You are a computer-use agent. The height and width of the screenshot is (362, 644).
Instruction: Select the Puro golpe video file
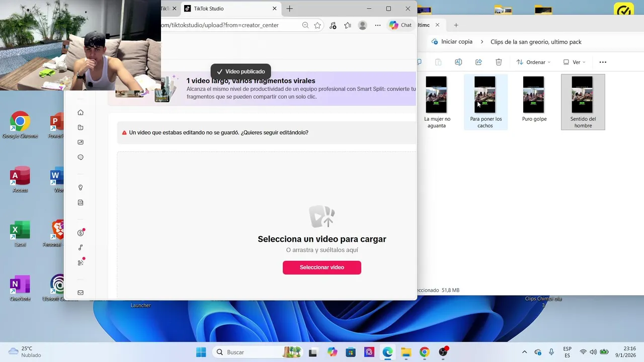[534, 100]
